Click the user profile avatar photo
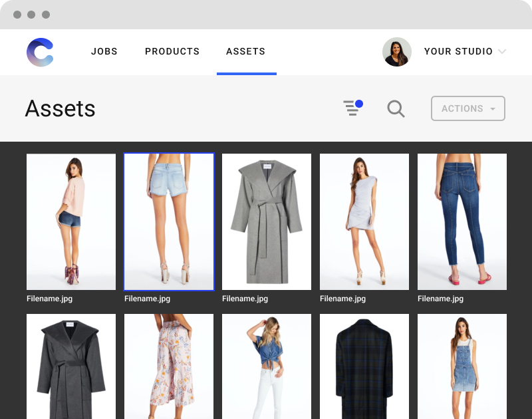The width and height of the screenshot is (532, 419). (x=397, y=52)
